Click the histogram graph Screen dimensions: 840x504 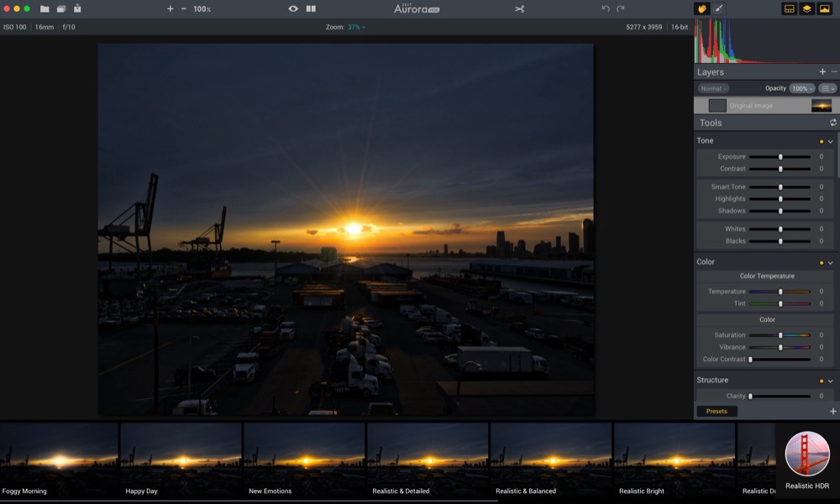click(x=766, y=40)
